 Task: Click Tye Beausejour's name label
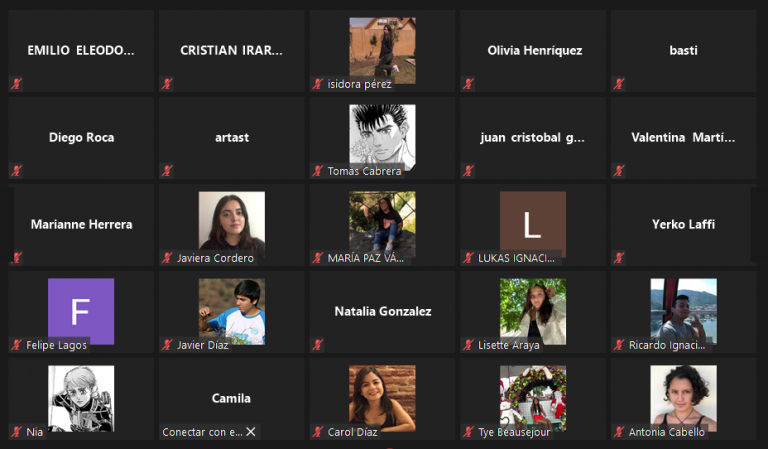coord(514,432)
